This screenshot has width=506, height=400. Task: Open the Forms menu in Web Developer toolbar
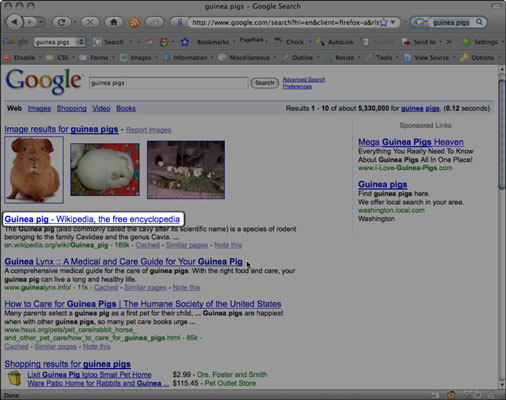coord(97,58)
